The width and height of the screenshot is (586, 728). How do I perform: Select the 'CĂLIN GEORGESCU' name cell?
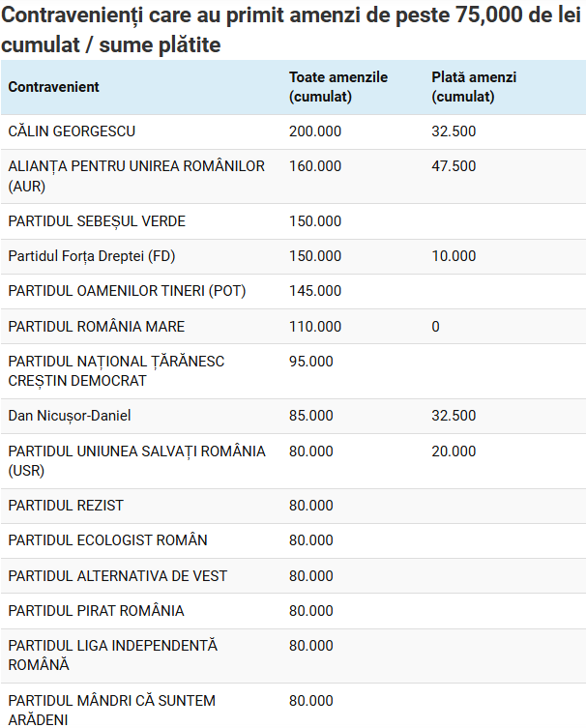[72, 131]
